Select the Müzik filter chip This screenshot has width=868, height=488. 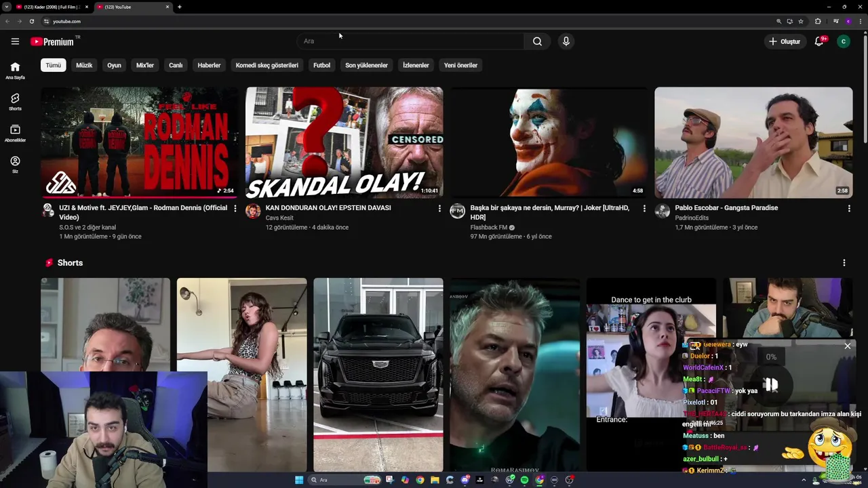point(84,65)
